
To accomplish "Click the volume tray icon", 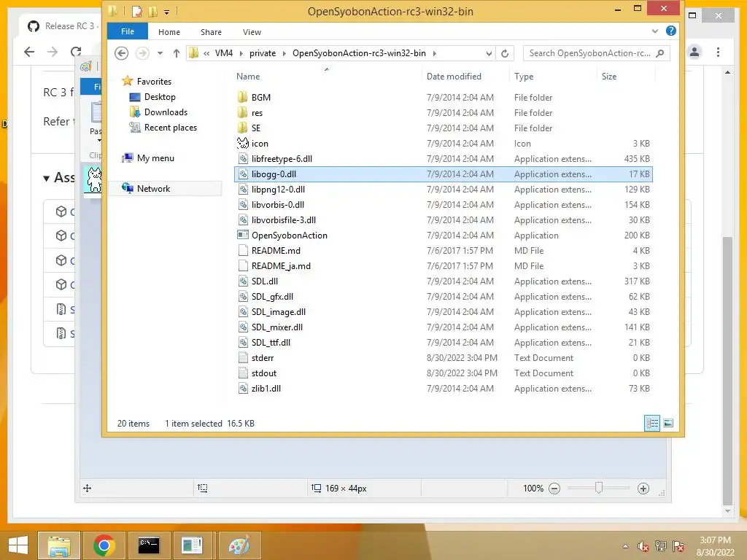I will 643,546.
